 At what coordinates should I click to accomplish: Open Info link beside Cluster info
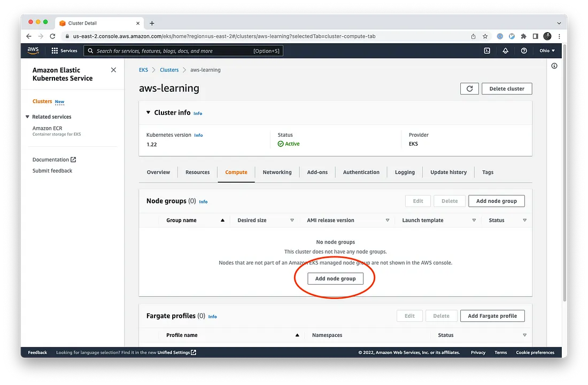pos(198,114)
